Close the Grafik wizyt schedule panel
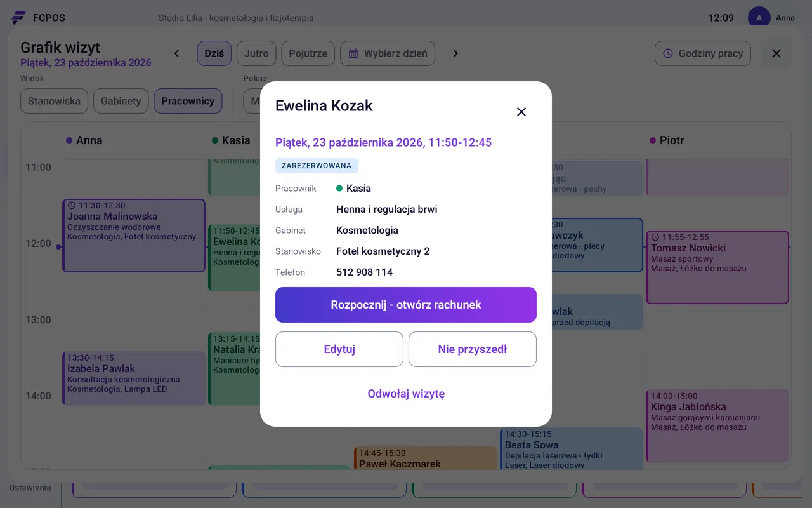The image size is (812, 508). 776,53
